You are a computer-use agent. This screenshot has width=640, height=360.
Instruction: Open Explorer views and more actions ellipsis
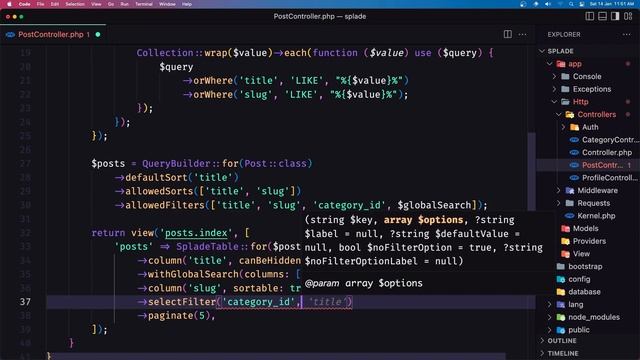[627, 34]
